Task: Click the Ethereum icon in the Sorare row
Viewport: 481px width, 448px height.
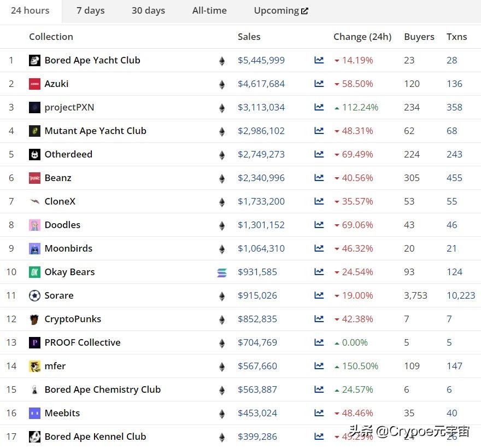Action: click(222, 296)
